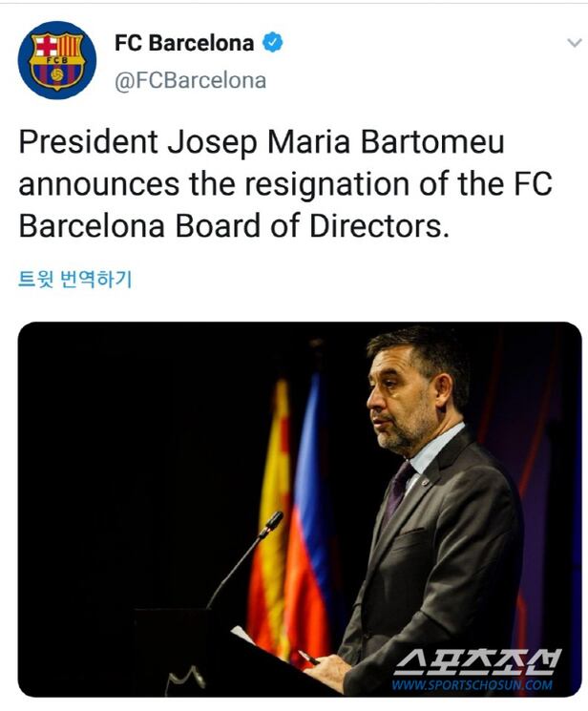Click the words "Barcelona Board of Directors"
588x711 pixels.
point(233,227)
